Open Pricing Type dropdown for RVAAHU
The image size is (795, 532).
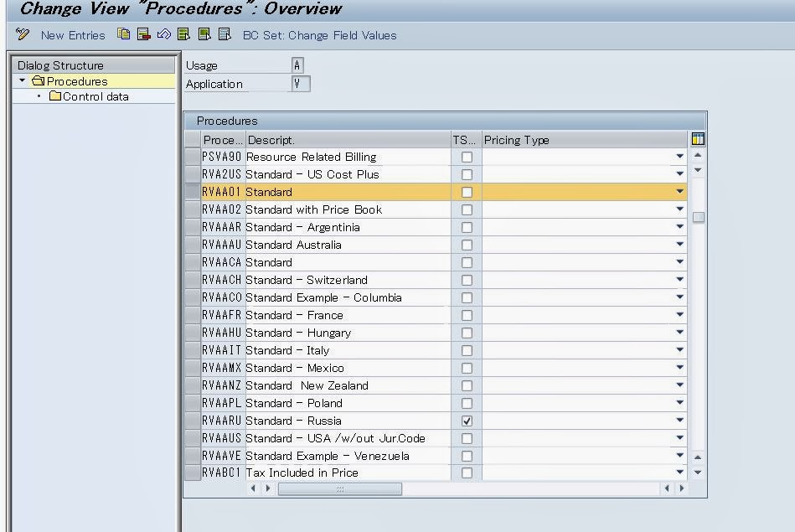click(680, 332)
